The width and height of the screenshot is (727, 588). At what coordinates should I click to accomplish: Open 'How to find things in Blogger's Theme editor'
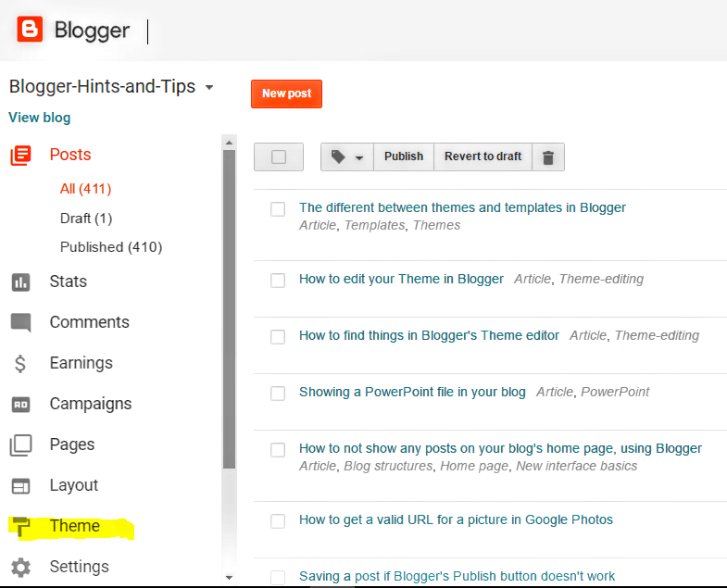[429, 335]
